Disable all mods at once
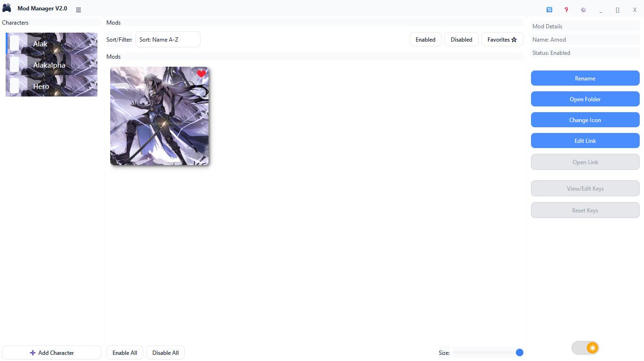Image resolution: width=644 pixels, height=361 pixels. click(x=165, y=352)
